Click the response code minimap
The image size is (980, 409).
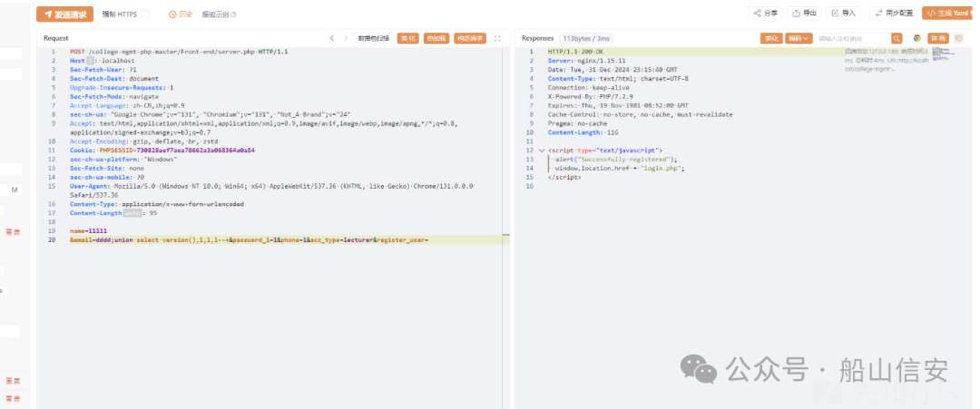click(x=943, y=54)
